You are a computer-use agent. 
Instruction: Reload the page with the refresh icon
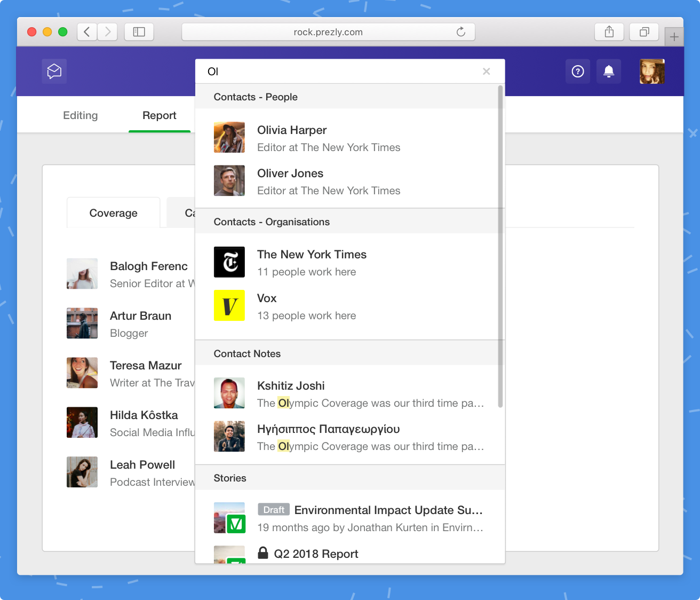point(461,32)
